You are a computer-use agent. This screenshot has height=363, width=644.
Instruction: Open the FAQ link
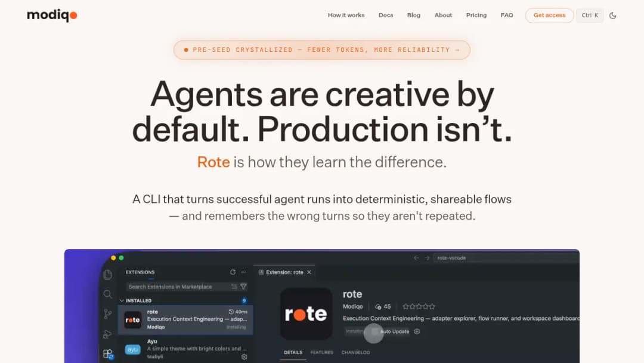tap(507, 15)
